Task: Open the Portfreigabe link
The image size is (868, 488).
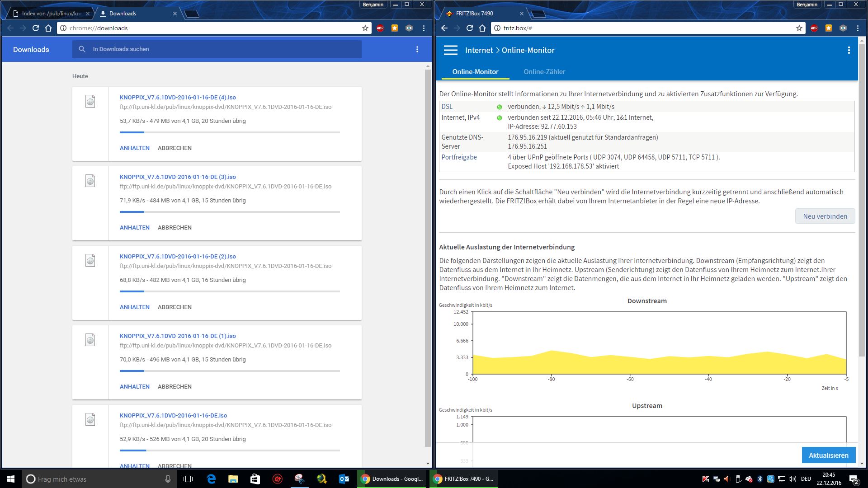Action: [x=459, y=157]
